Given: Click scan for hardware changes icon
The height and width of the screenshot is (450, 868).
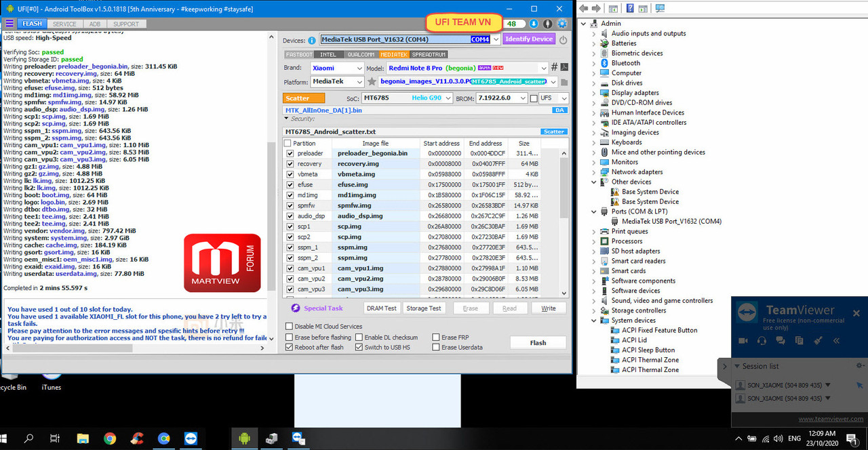Looking at the screenshot, I should [x=660, y=8].
